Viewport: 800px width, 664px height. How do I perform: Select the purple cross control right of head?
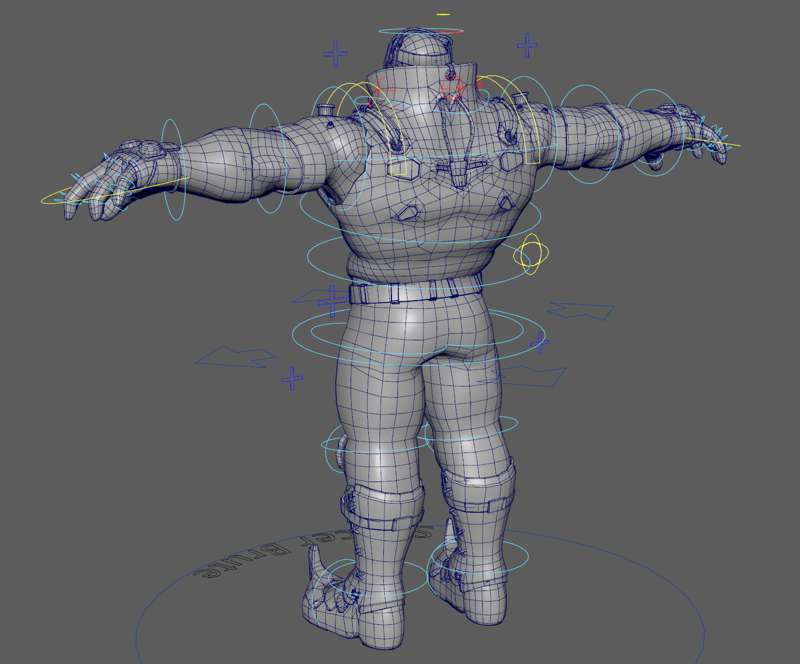528,46
